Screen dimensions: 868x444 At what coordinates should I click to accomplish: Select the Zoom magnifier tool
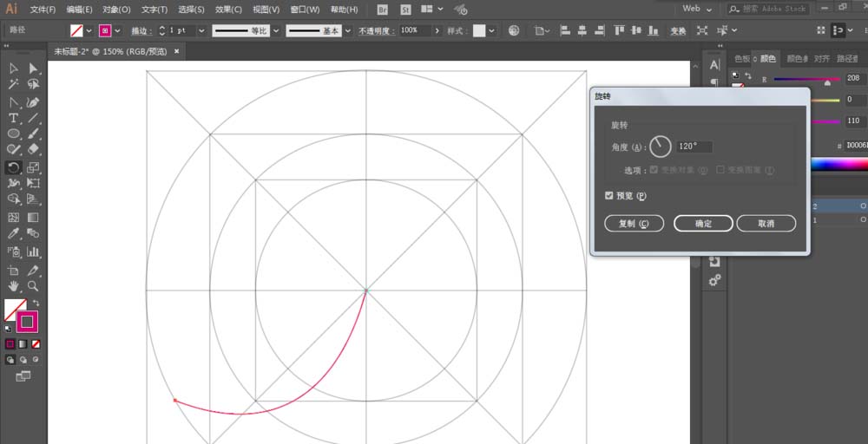click(x=33, y=286)
